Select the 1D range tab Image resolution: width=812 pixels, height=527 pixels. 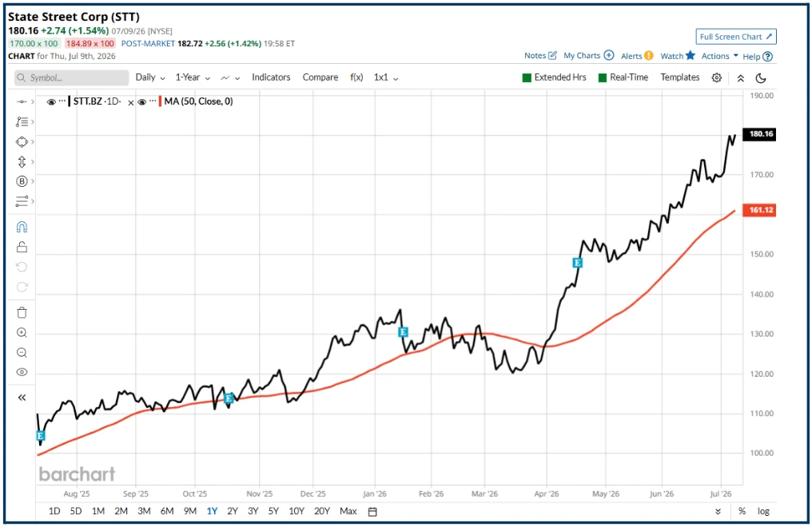click(x=54, y=511)
